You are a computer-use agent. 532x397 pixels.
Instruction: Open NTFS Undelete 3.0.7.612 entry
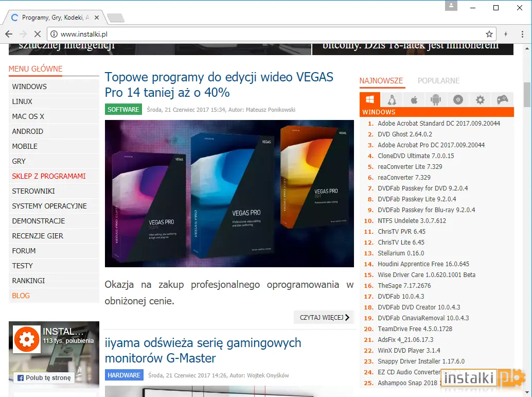(412, 221)
